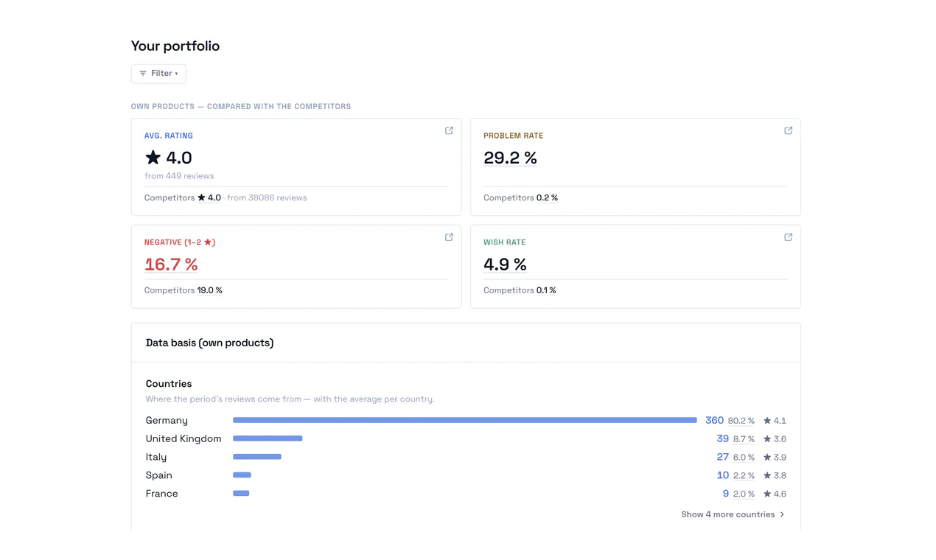Click the filter lines icon in Filter button
This screenshot has width=936, height=560.
tap(143, 74)
